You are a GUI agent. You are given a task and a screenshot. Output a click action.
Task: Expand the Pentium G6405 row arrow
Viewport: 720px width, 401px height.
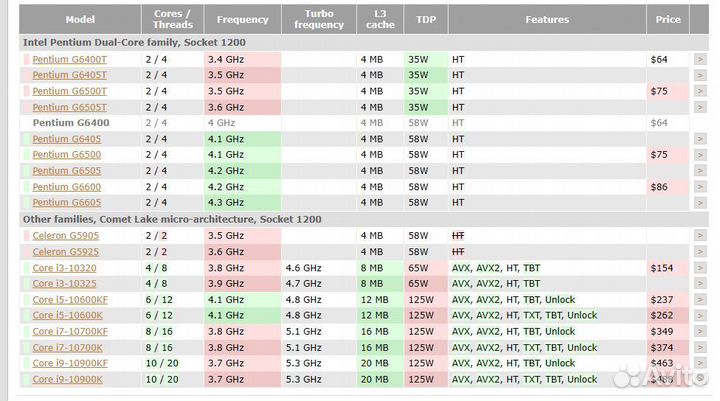(x=699, y=139)
